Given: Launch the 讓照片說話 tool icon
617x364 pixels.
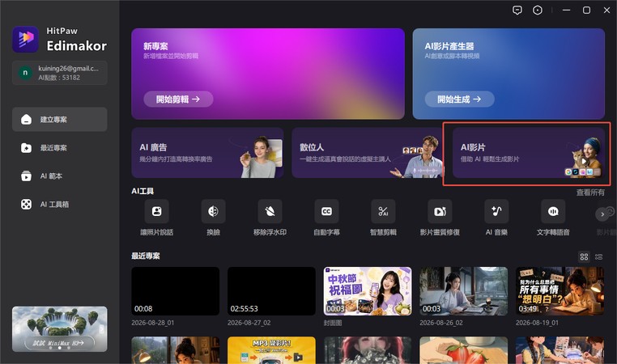Looking at the screenshot, I should 156,211.
